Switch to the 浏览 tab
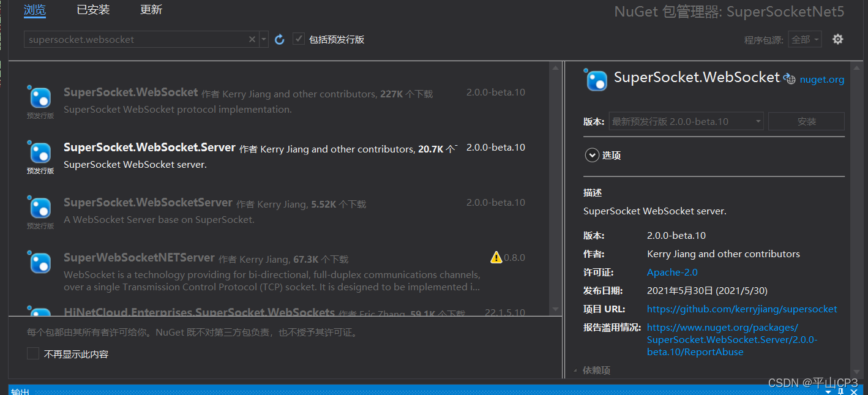Image resolution: width=868 pixels, height=395 pixels. [x=34, y=10]
